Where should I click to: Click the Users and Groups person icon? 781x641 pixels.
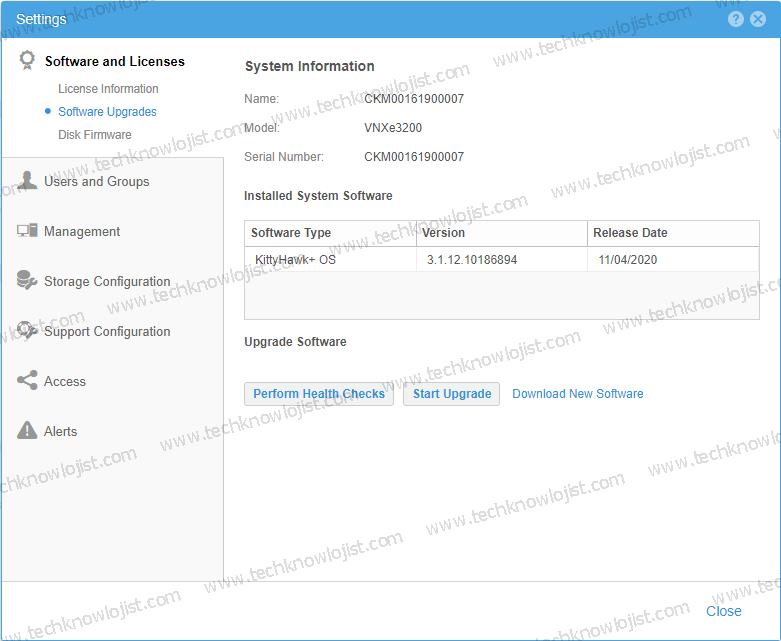(27, 180)
